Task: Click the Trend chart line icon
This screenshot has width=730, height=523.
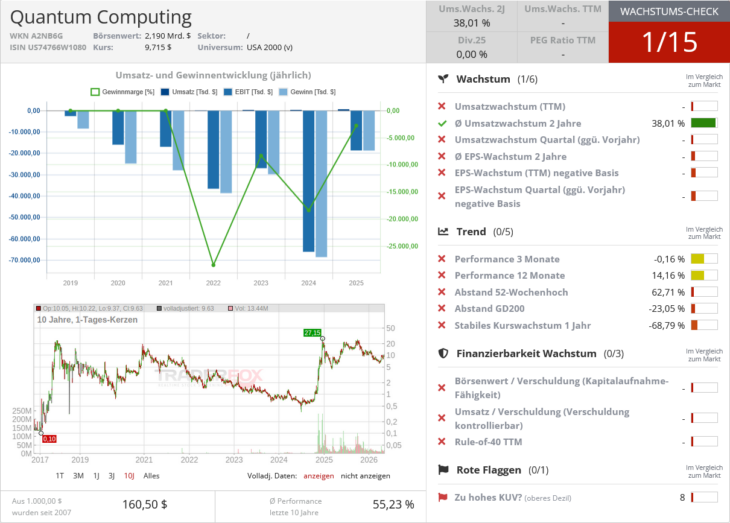Action: coord(443,231)
